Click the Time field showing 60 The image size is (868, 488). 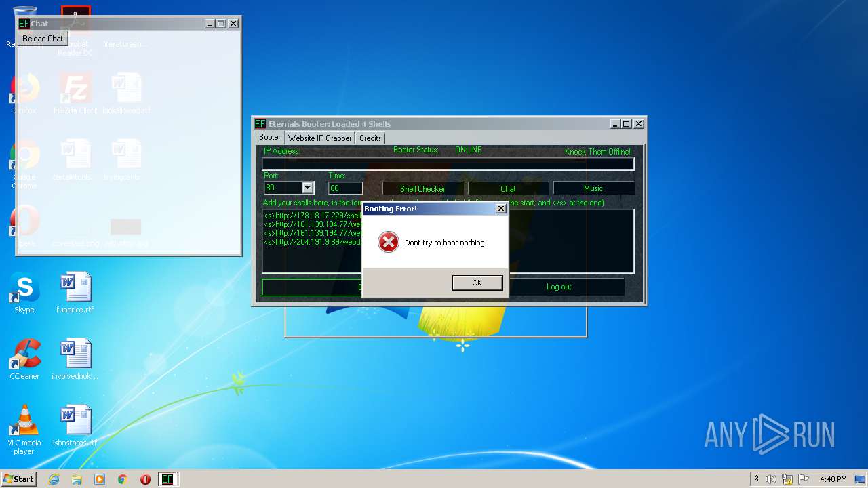coord(346,188)
